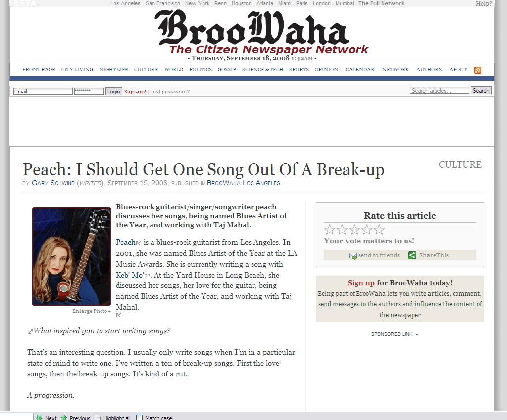Screen dimensions: 507x420
Task: Click the Next button label in find bar
Action: [51, 418]
